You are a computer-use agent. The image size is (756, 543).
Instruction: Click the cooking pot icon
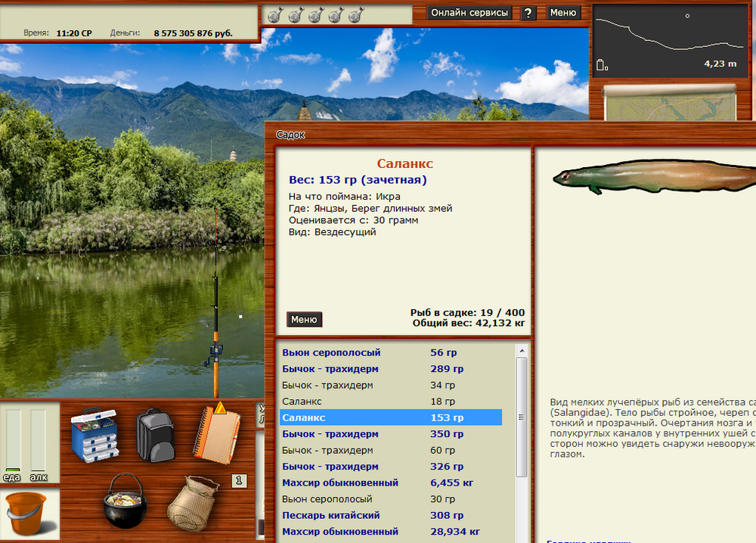pos(124,501)
